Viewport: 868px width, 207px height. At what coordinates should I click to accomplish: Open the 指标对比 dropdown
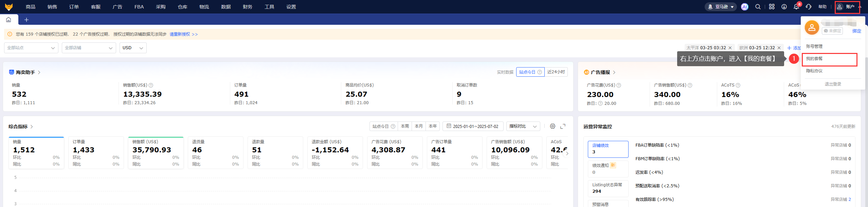coord(523,126)
